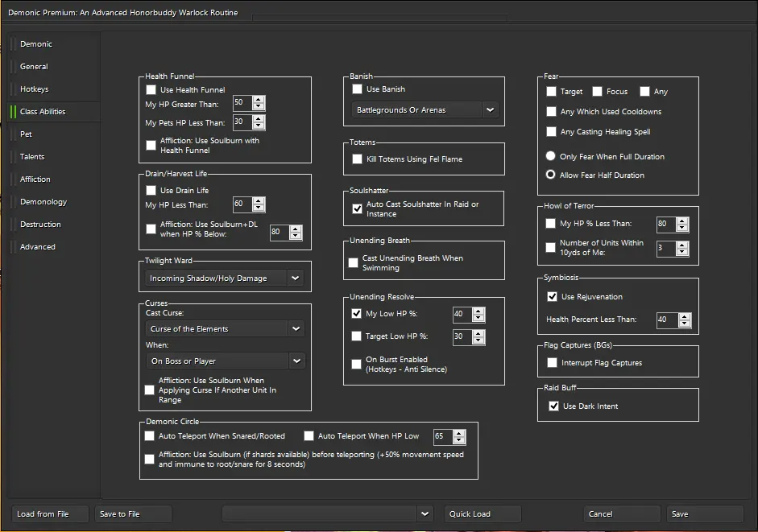Click the Auto Teleport HP Low stepper
Viewport: 758px width, 532px height.
click(459, 437)
